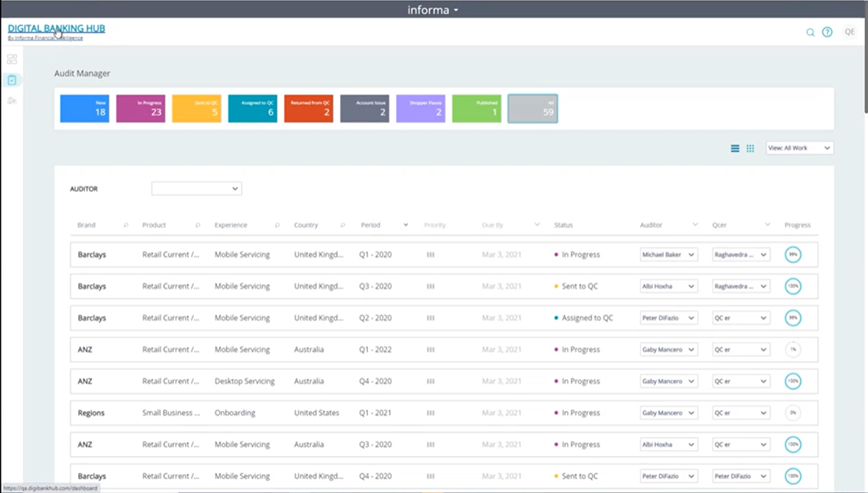The height and width of the screenshot is (493, 868).
Task: Click Progress column header
Action: [x=797, y=225]
